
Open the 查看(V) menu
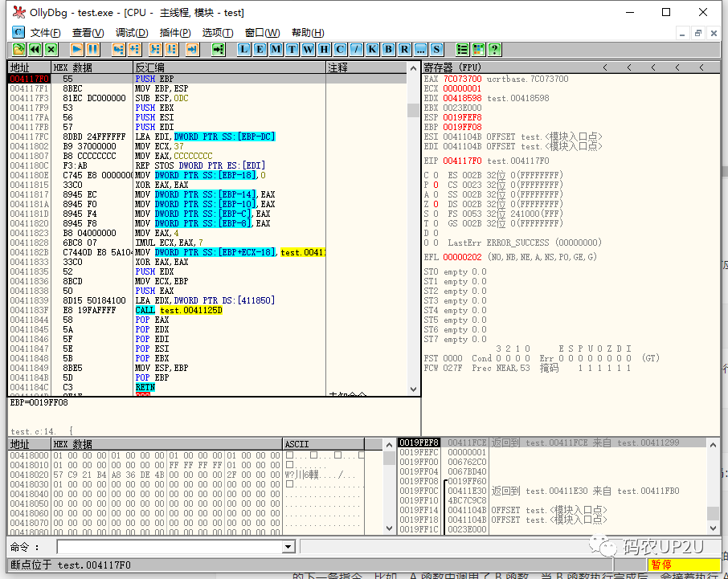tap(88, 32)
